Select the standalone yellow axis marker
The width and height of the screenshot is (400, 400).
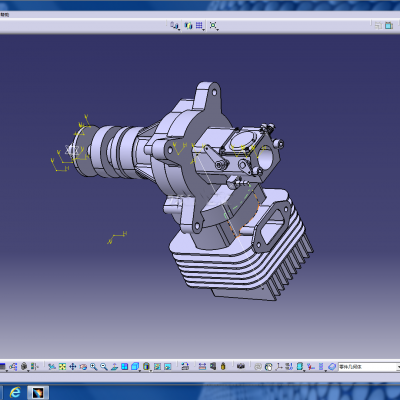click(x=117, y=238)
